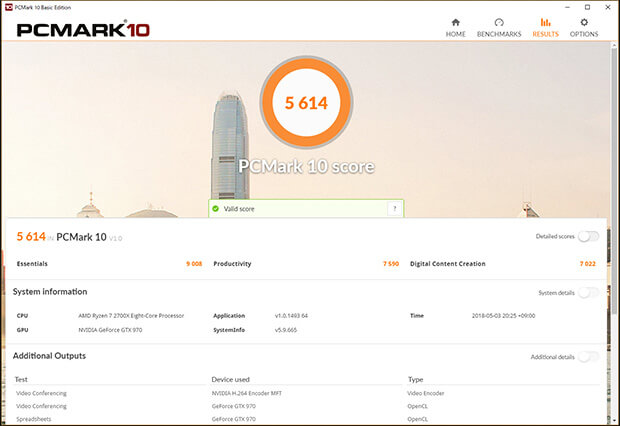The width and height of the screenshot is (620, 426).
Task: Click the Video Encoder type cell
Action: pos(426,393)
